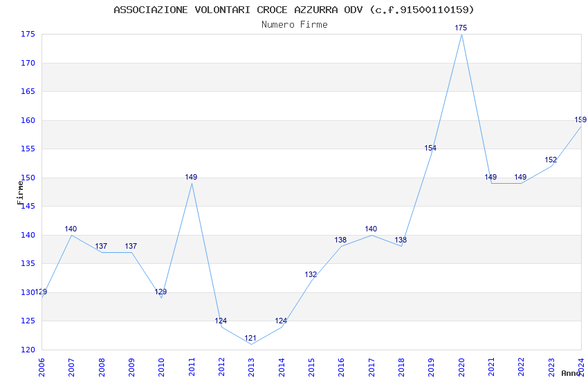
Task: Click the 124 data label for 2012
Action: (221, 321)
